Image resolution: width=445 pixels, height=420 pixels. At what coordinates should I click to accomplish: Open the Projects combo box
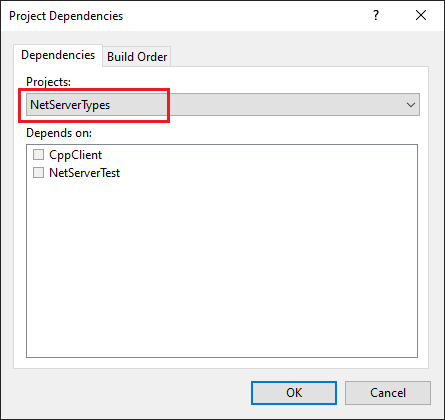click(223, 105)
